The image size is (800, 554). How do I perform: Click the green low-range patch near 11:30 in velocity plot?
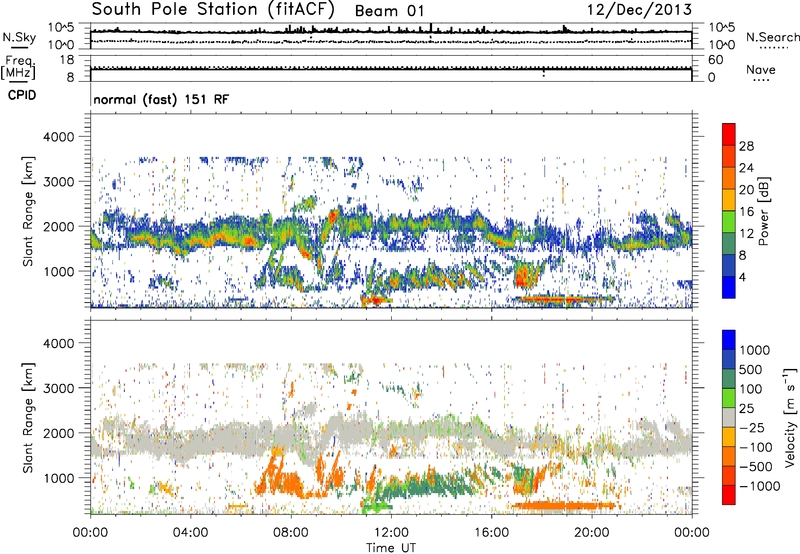pos(377,507)
